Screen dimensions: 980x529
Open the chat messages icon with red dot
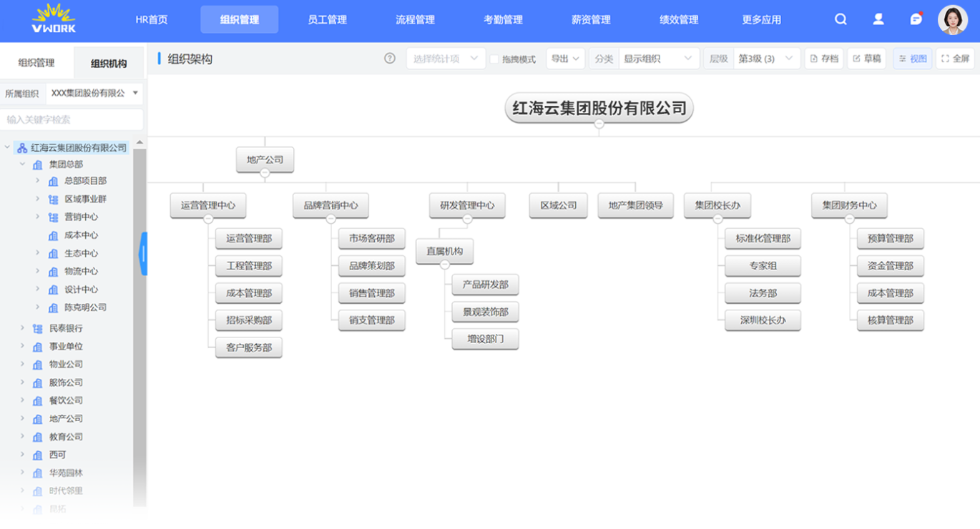click(916, 20)
